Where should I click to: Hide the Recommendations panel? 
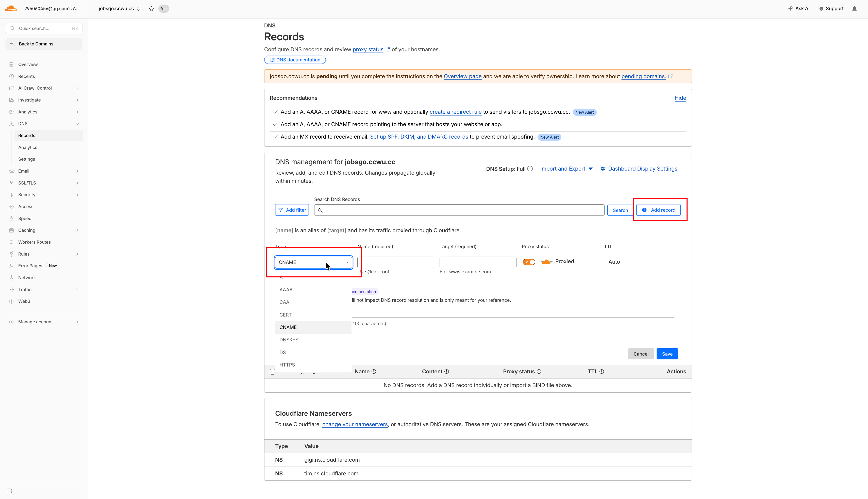[x=680, y=98]
